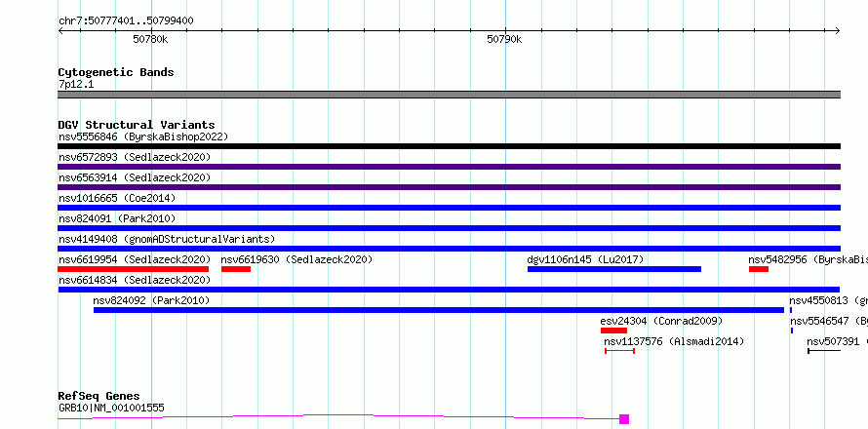This screenshot has height=429, width=868.
Task: Select nsv6563914 (Sedlazeck2020) label text
Action: pyautogui.click(x=135, y=177)
